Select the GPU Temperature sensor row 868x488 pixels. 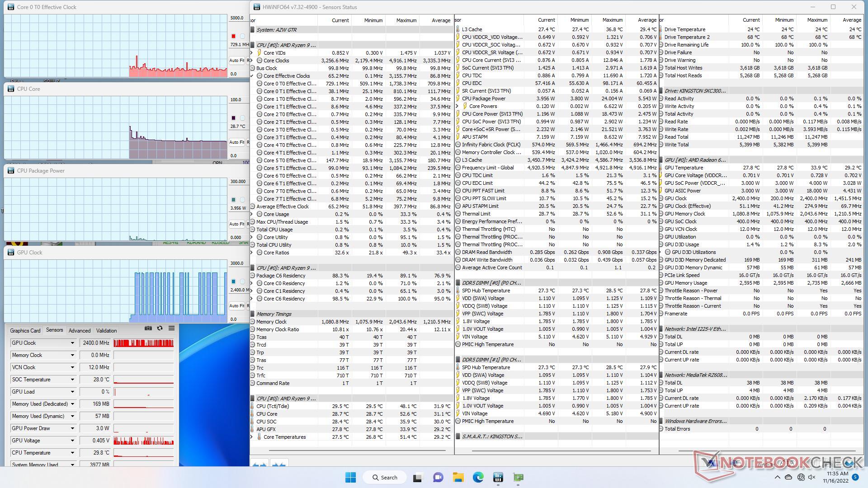pyautogui.click(x=761, y=168)
